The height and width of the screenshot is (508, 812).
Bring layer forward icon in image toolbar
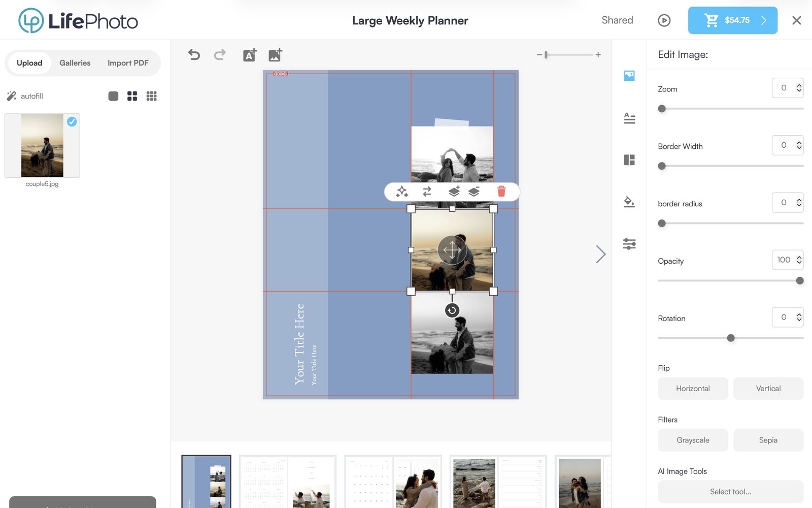pos(454,192)
